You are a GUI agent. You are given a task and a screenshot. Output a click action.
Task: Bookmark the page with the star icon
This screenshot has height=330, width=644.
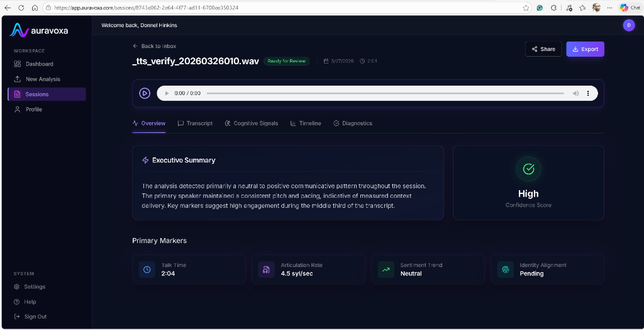coord(526,8)
